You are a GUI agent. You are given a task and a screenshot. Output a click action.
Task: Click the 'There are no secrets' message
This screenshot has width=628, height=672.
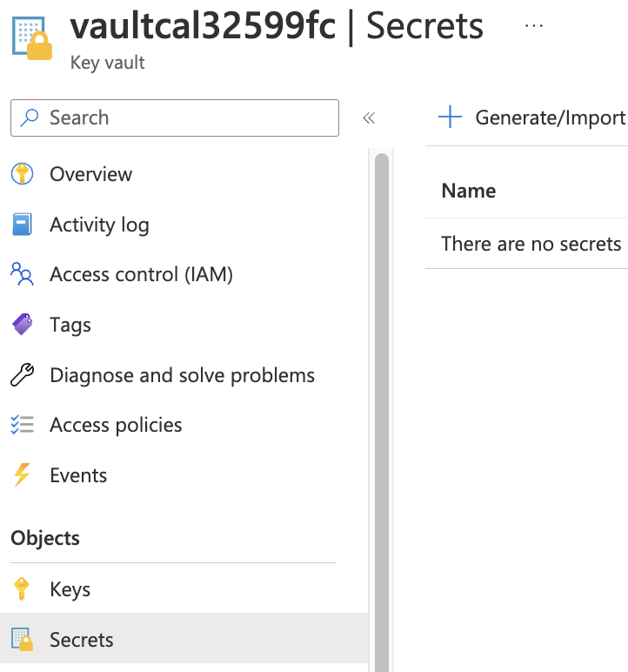(x=531, y=244)
